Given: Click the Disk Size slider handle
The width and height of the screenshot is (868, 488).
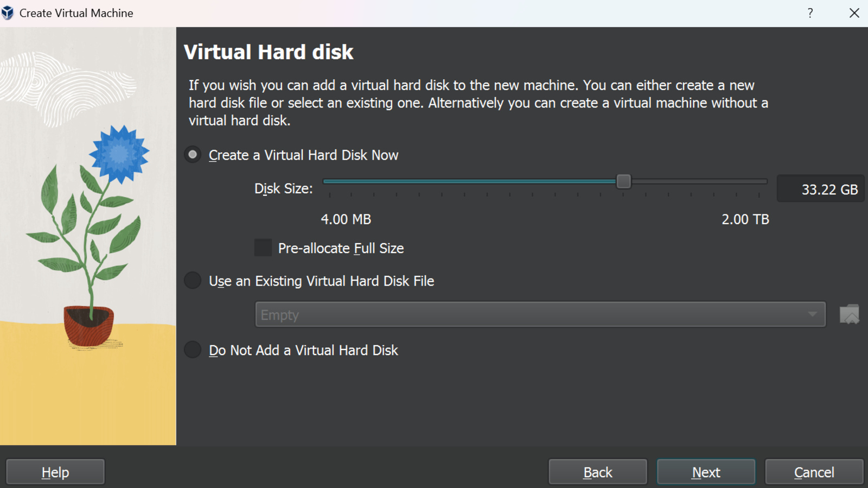Looking at the screenshot, I should click(624, 181).
